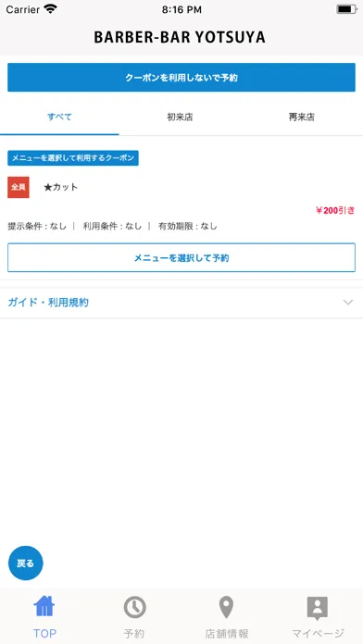Tap the ¥200引き discount text
Screen dimensions: 363x644
point(335,211)
